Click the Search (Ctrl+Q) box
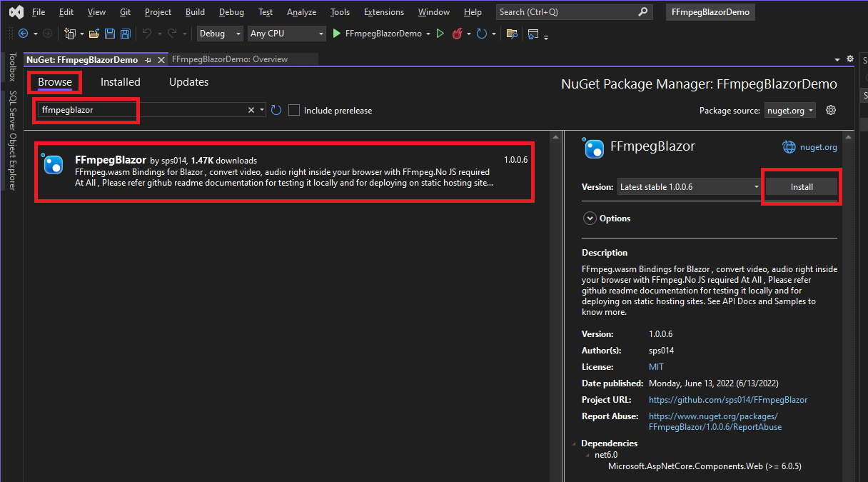This screenshot has height=482, width=868. [575, 12]
